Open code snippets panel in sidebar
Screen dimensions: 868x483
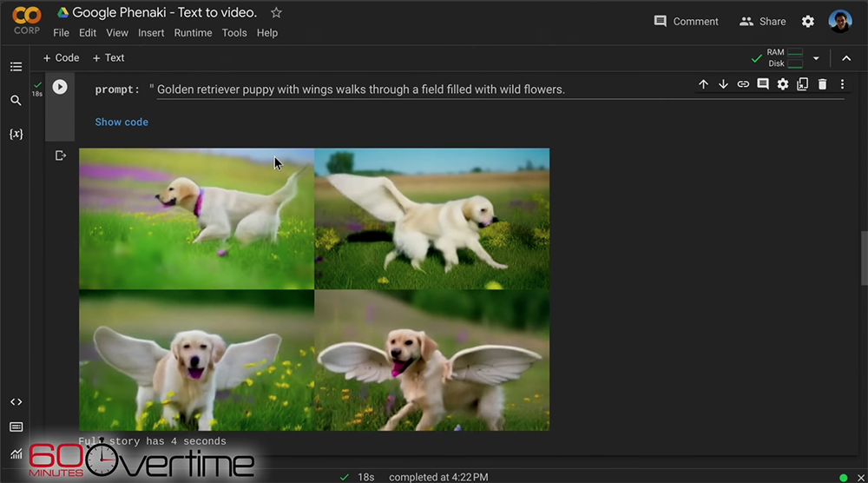coord(16,402)
